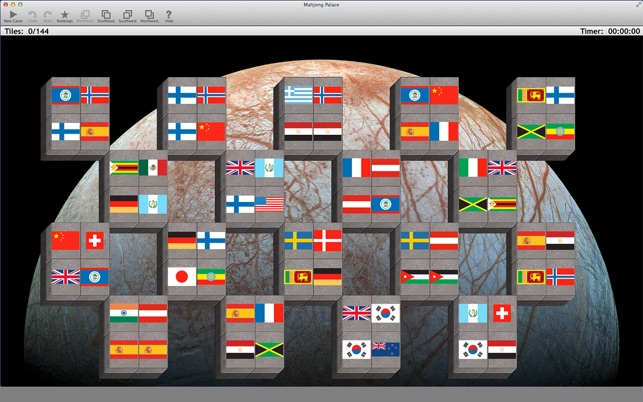Click the Undo arrow icon
The height and width of the screenshot is (402, 643).
tap(32, 16)
